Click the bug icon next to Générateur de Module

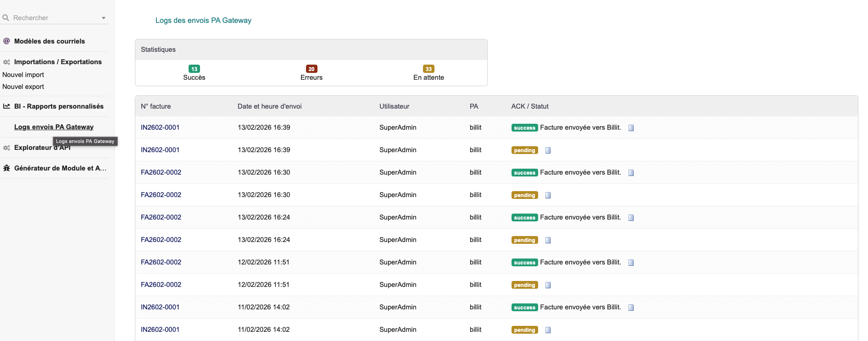tap(6, 168)
